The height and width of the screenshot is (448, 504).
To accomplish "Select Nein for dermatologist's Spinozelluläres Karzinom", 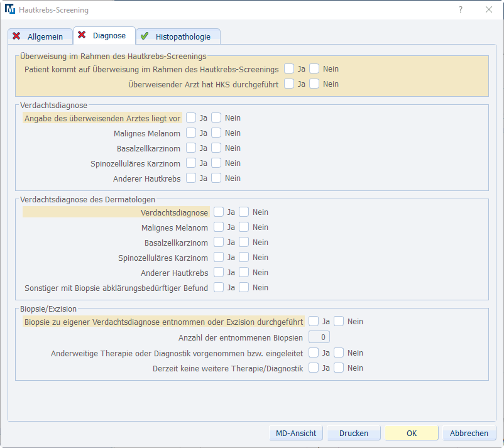I will pyautogui.click(x=244, y=258).
